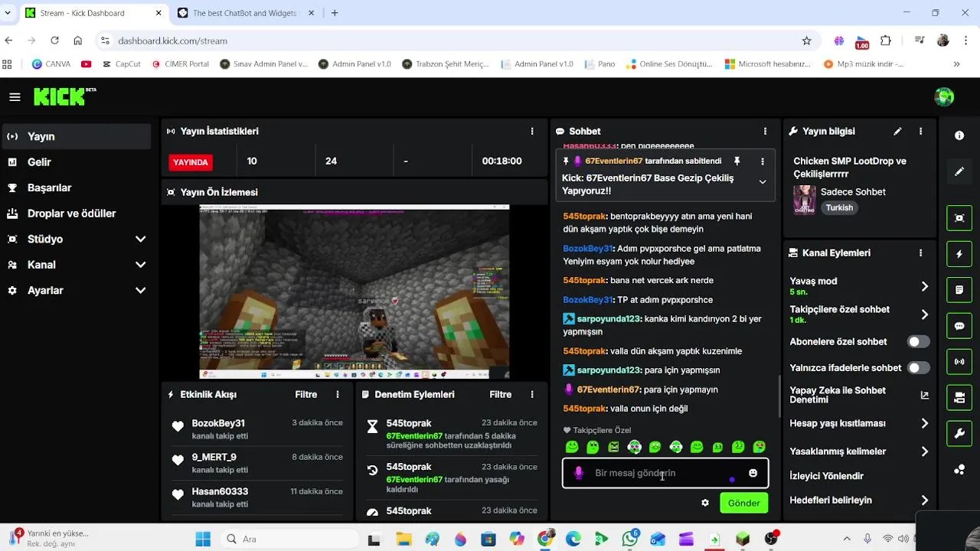Open the AI chat moderation external link icon
Viewport: 980px width, 551px height.
point(924,395)
